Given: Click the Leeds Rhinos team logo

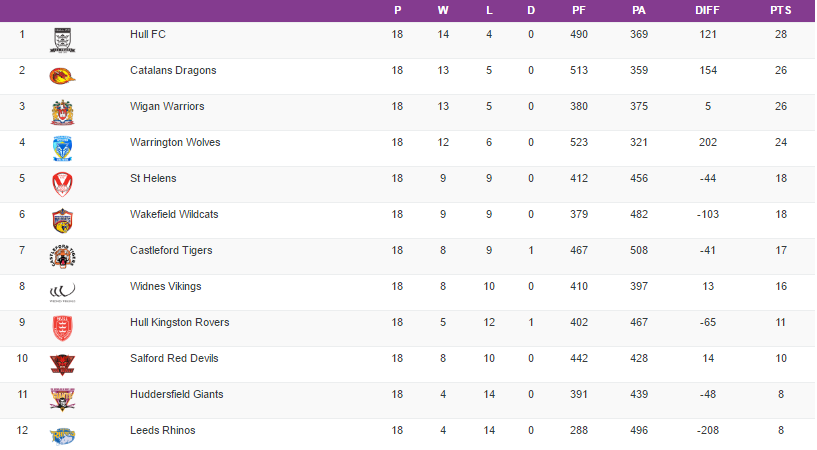Looking at the screenshot, I should (62, 434).
